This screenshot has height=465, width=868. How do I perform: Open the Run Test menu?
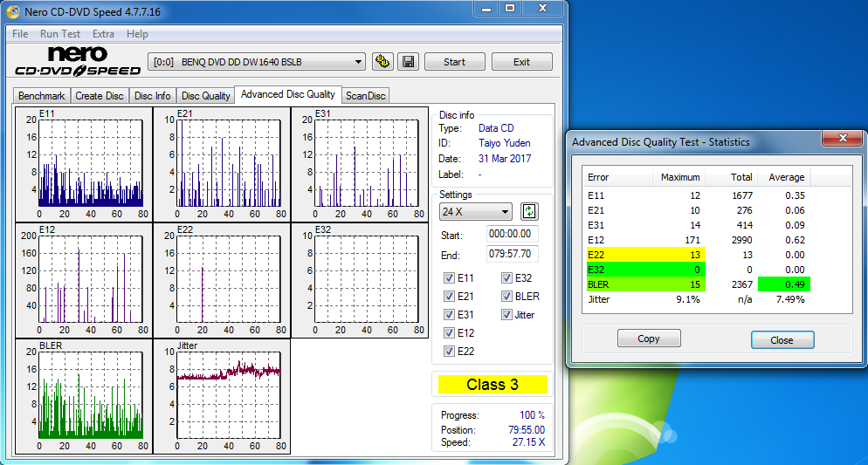click(x=60, y=34)
